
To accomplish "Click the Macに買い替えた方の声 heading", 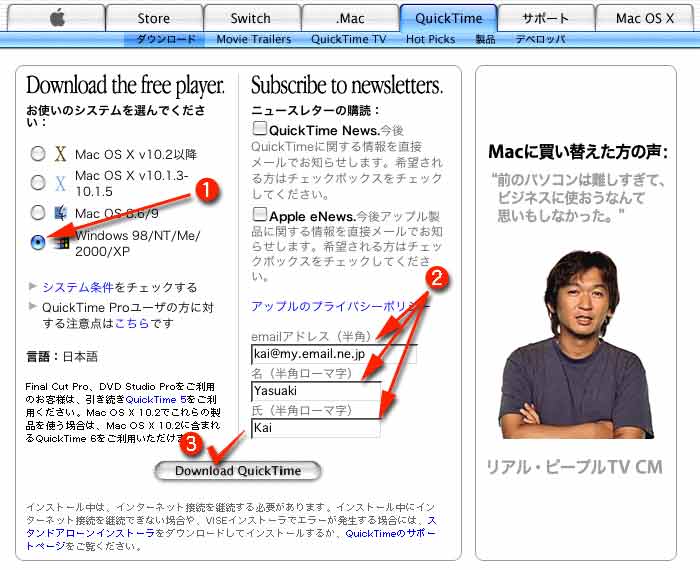I will 578,152.
